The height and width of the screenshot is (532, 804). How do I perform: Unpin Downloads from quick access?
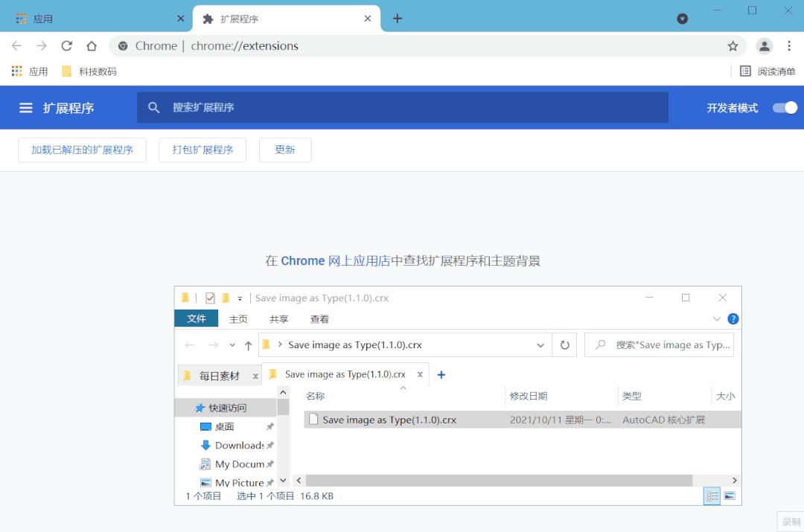tap(269, 446)
